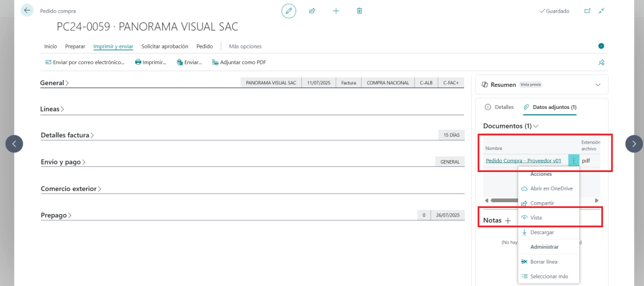This screenshot has height=286, width=644.
Task: Open the Solicitar aprobación menu
Action: point(165,46)
